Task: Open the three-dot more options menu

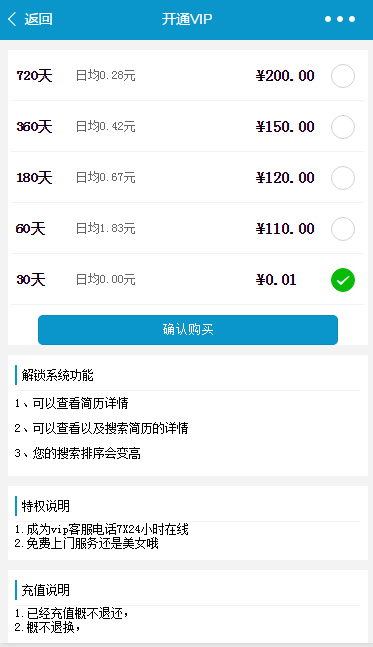Action: click(340, 19)
